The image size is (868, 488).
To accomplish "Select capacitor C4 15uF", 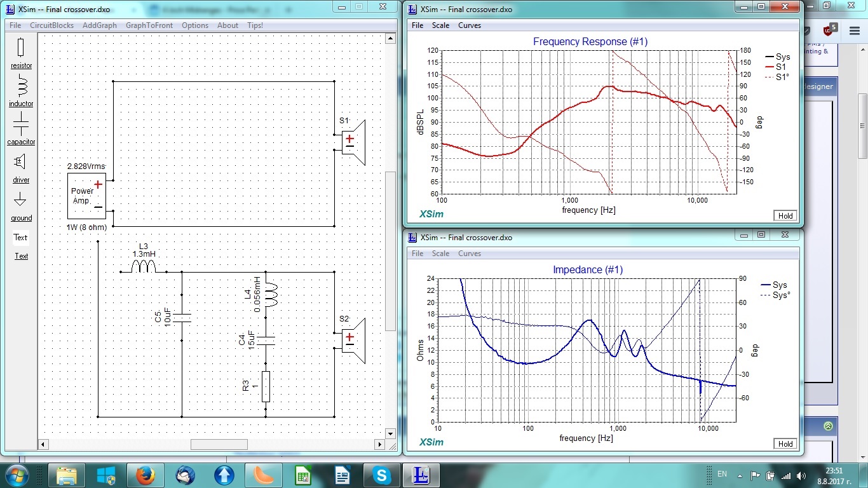I will tap(266, 340).
